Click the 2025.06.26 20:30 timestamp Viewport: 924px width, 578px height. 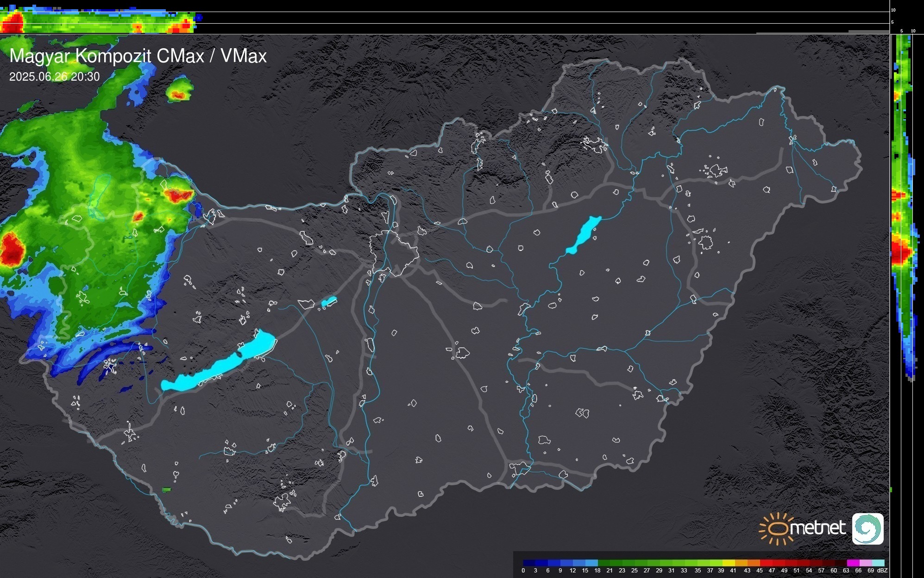pyautogui.click(x=54, y=76)
